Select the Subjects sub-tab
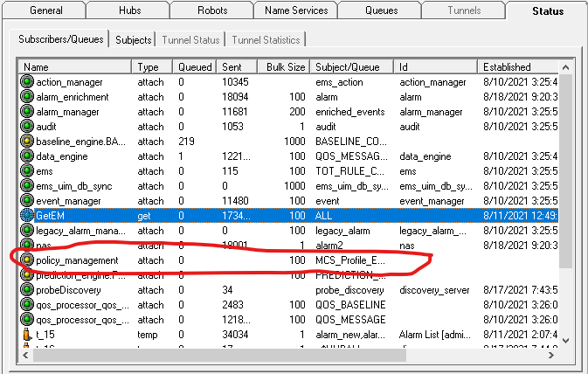 click(134, 39)
